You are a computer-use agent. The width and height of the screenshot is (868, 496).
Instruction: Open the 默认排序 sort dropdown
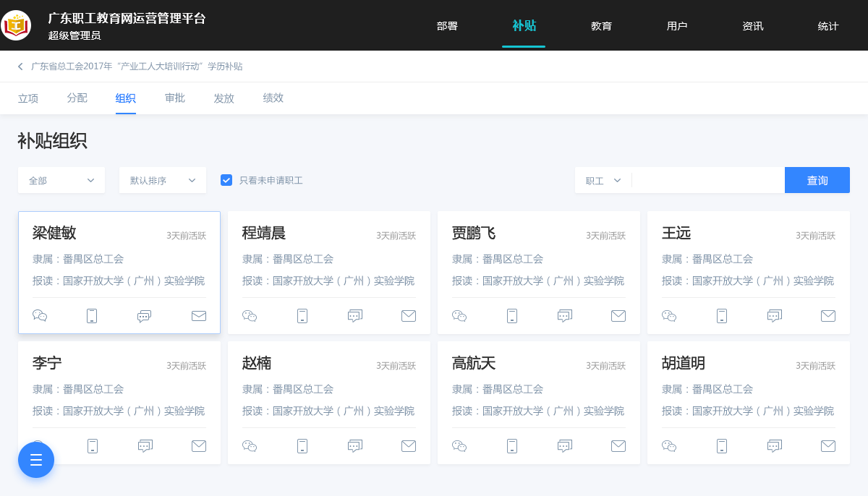163,180
